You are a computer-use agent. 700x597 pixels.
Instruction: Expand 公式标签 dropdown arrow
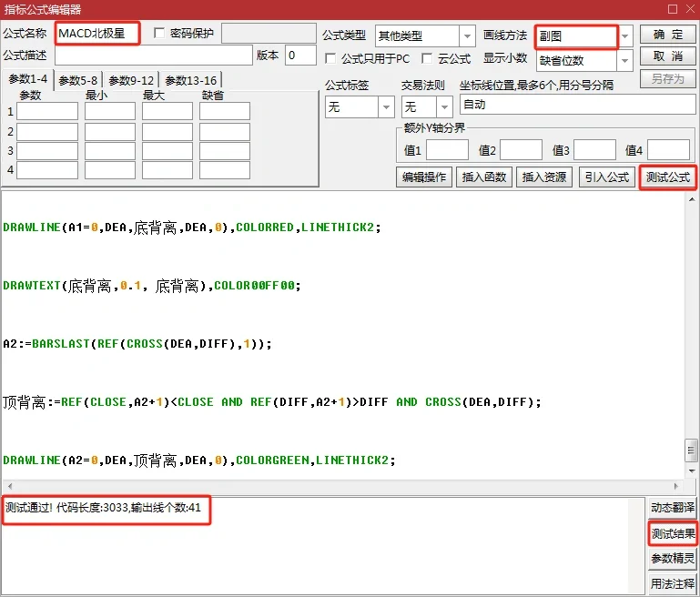[386, 107]
